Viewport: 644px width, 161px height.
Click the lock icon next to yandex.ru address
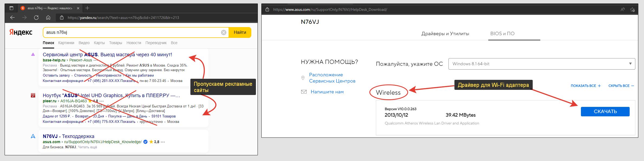click(62, 18)
